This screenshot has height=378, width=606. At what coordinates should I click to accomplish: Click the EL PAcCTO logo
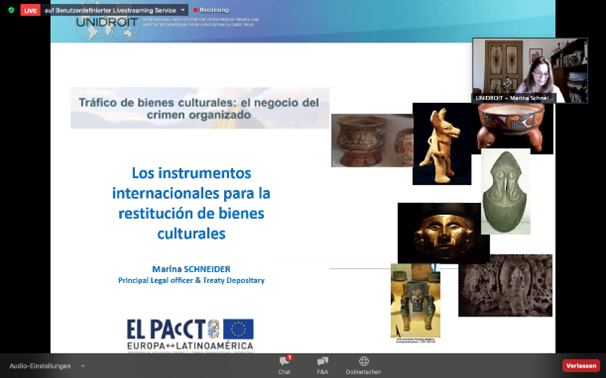point(190,335)
